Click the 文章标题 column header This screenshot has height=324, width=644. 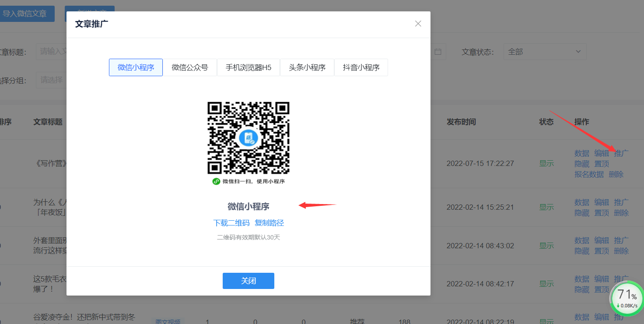[48, 122]
